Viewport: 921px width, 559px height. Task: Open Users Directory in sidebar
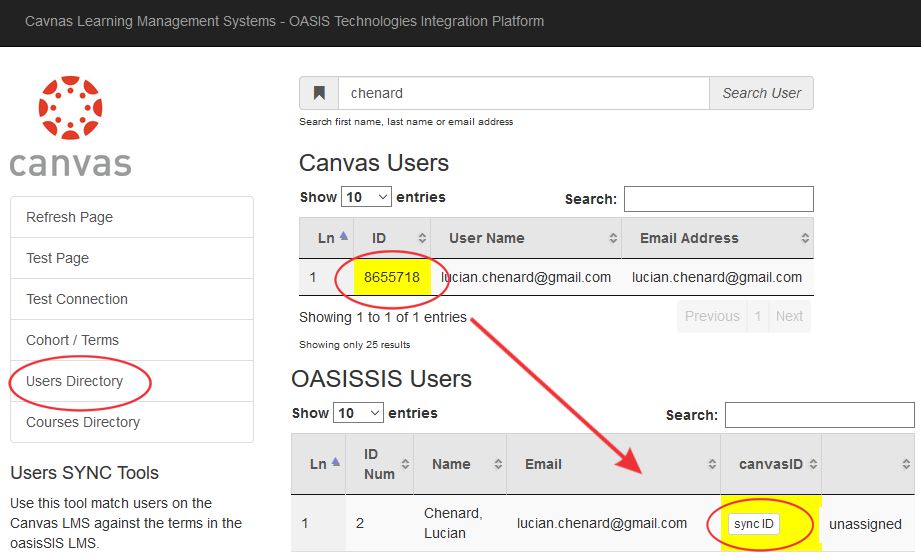pos(132,382)
